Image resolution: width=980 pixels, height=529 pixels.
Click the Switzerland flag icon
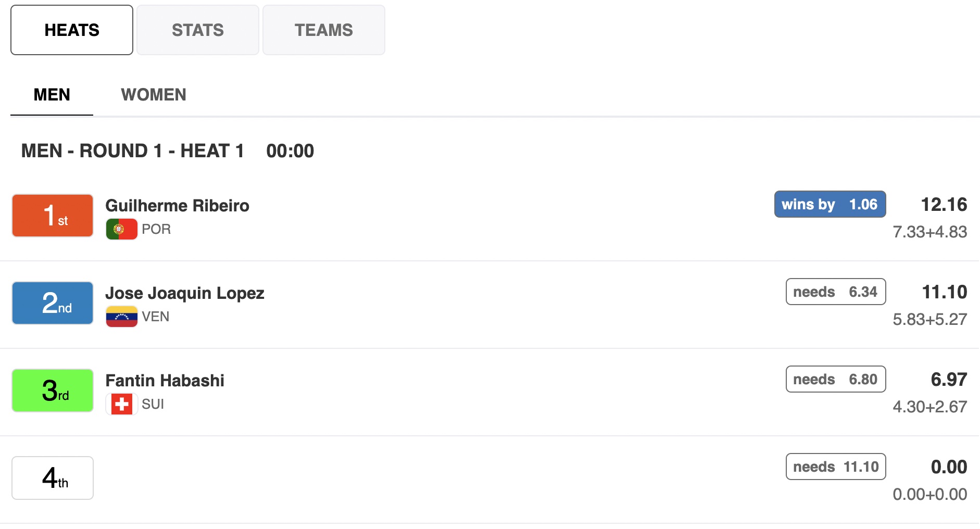click(121, 404)
